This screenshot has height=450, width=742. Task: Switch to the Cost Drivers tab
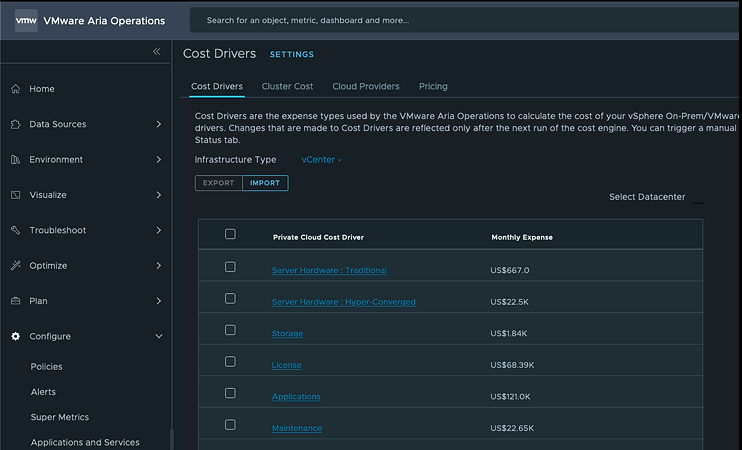217,87
